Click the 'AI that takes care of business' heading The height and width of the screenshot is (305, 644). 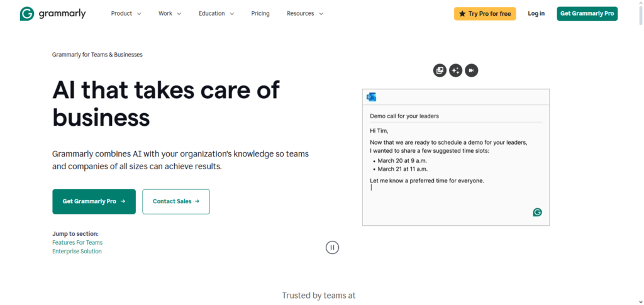pyautogui.click(x=166, y=103)
